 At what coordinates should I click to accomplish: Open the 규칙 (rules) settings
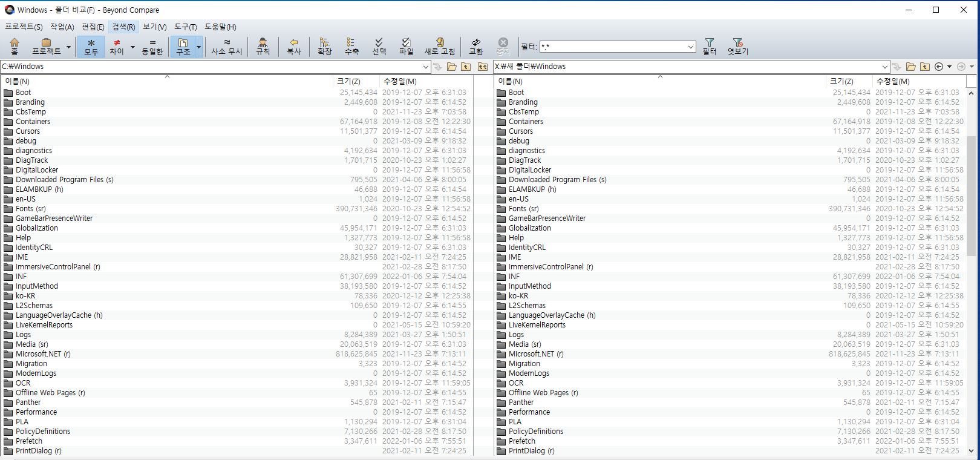coord(263,47)
